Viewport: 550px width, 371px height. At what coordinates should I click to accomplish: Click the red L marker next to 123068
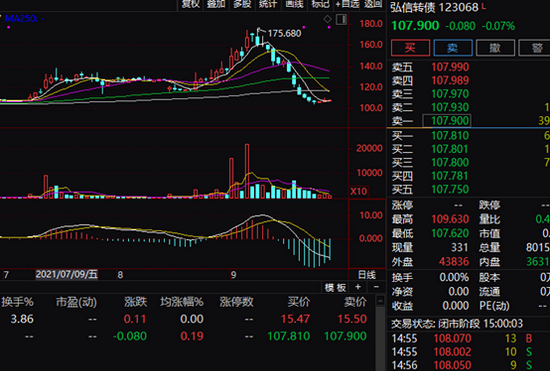click(x=484, y=6)
